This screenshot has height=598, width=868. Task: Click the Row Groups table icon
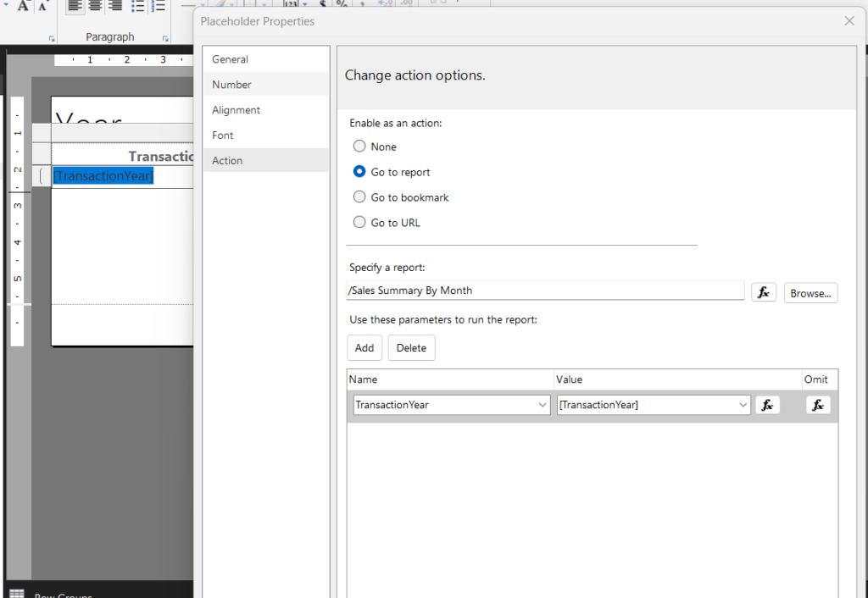(x=17, y=593)
